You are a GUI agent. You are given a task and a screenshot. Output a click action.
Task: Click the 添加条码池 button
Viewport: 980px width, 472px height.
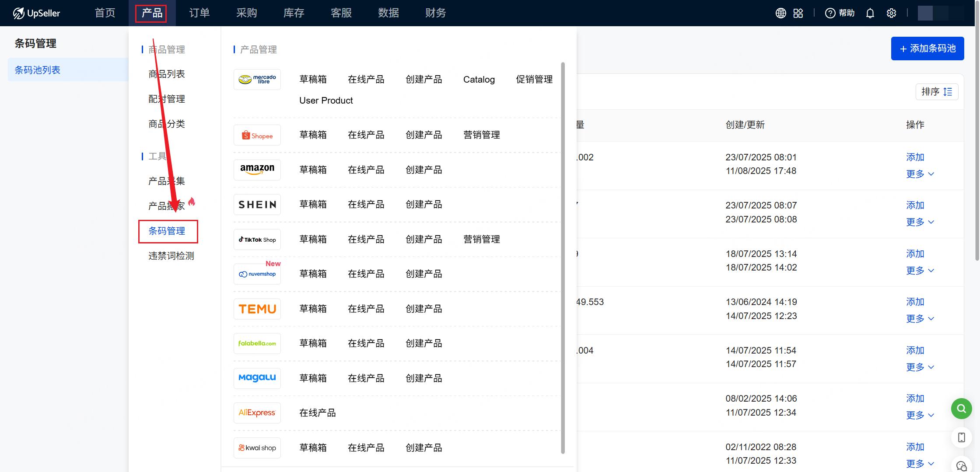pos(927,49)
